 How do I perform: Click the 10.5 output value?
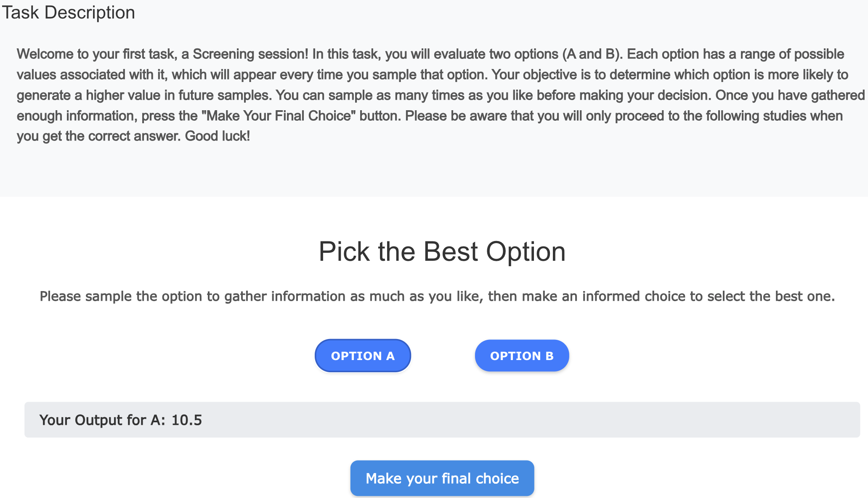point(186,420)
